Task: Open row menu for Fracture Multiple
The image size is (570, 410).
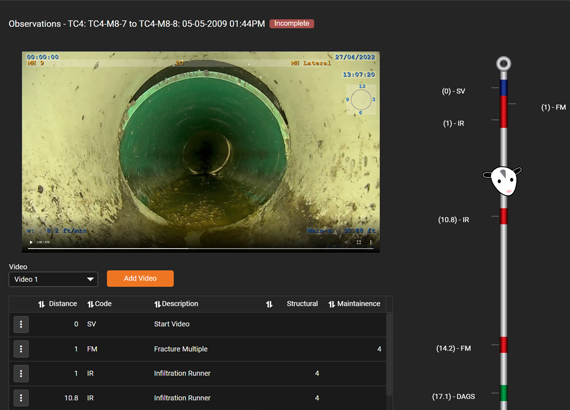Action: 21,349
